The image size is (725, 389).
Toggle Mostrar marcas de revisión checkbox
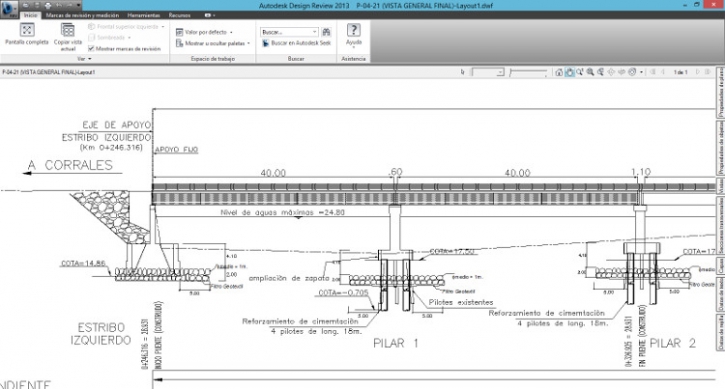tap(91, 49)
